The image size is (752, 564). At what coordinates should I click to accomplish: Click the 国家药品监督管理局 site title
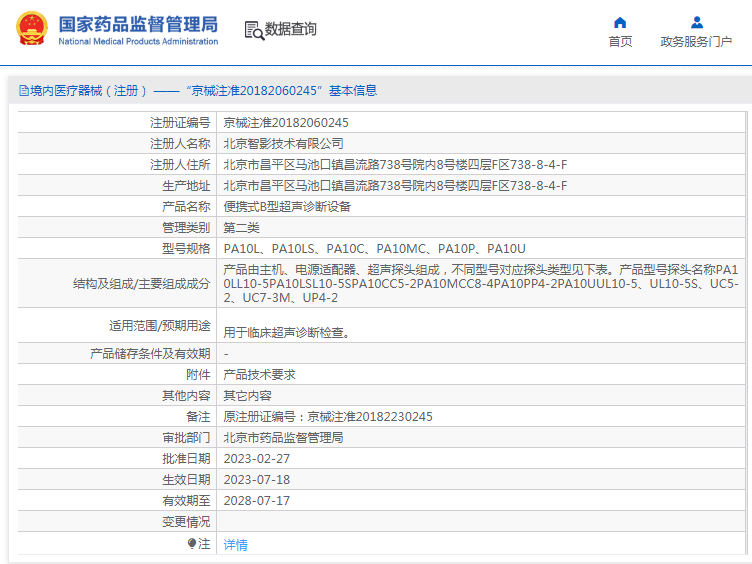[x=138, y=23]
